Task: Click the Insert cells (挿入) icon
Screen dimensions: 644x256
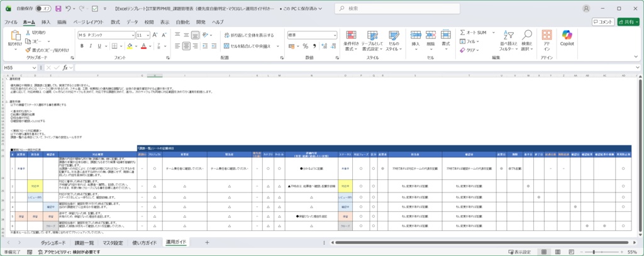Action: 416,35
